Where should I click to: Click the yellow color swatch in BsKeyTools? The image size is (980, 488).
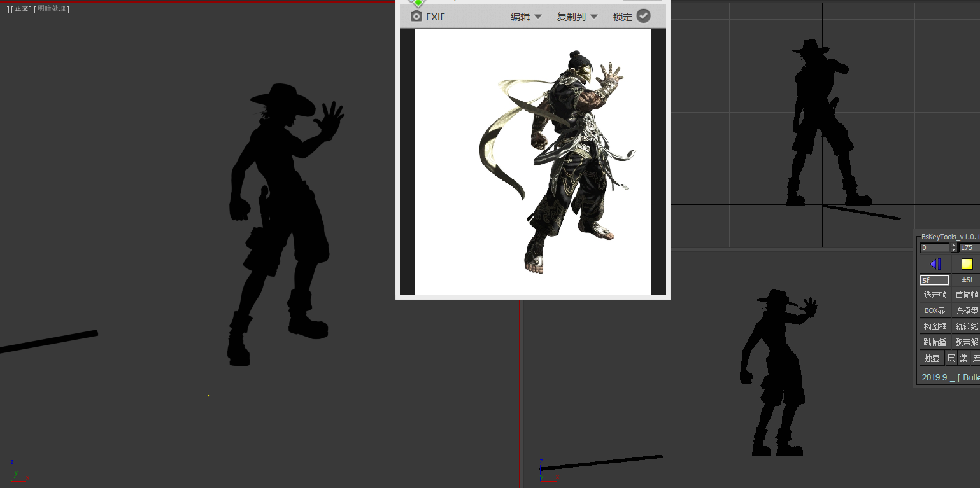click(x=967, y=263)
